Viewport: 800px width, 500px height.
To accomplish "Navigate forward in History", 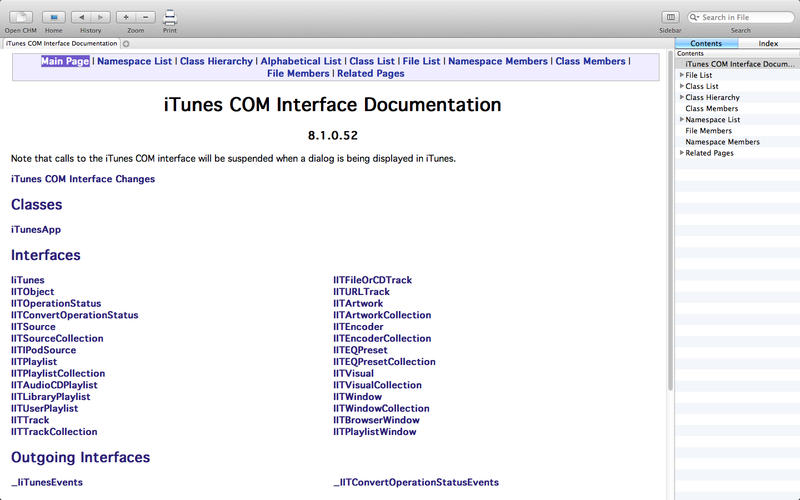I will tap(101, 17).
